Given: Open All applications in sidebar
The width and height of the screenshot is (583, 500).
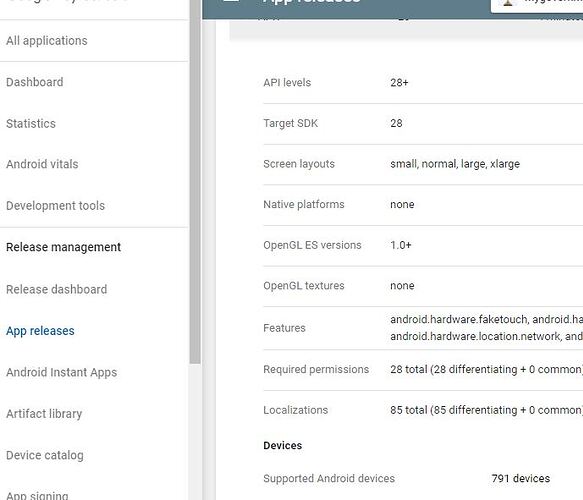Looking at the screenshot, I should point(46,41).
